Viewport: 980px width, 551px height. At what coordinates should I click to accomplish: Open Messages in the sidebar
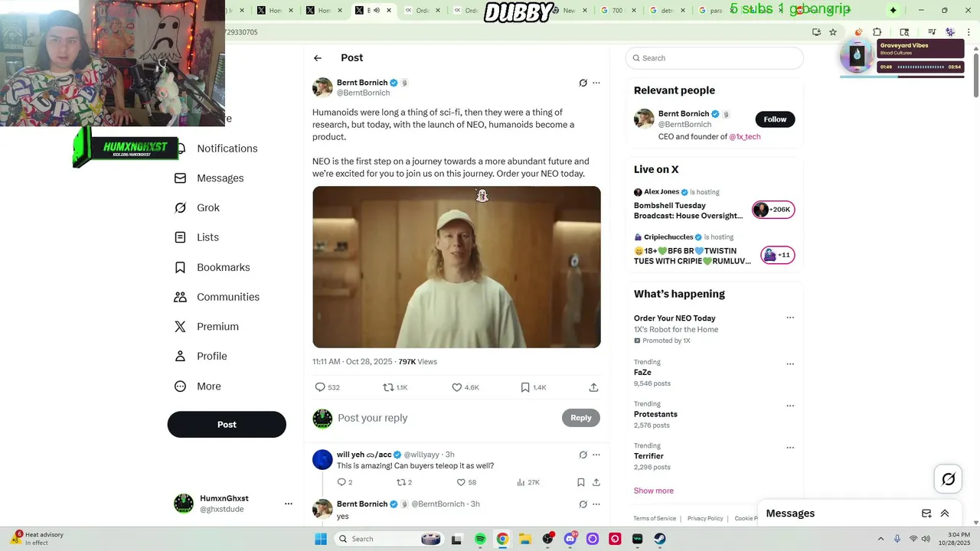point(220,178)
